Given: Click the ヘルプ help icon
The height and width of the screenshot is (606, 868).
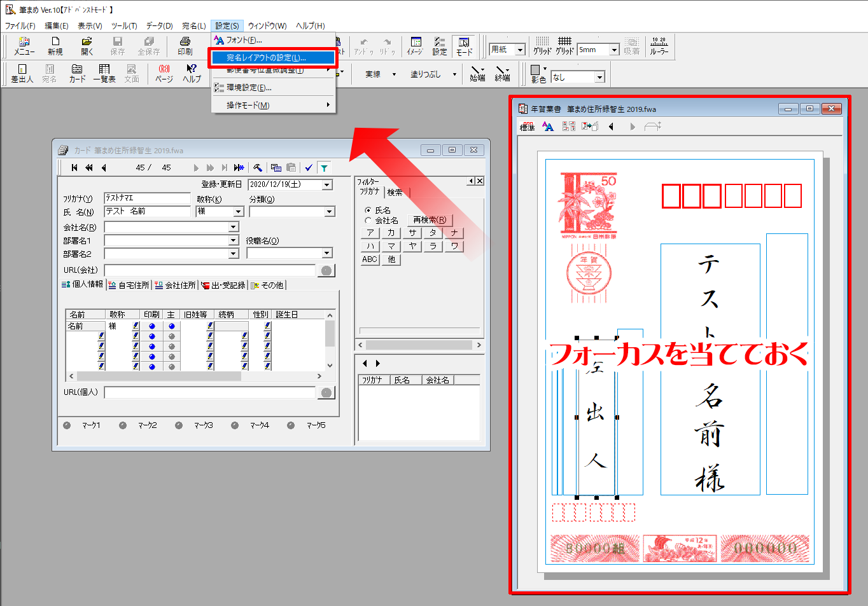Looking at the screenshot, I should tap(192, 74).
